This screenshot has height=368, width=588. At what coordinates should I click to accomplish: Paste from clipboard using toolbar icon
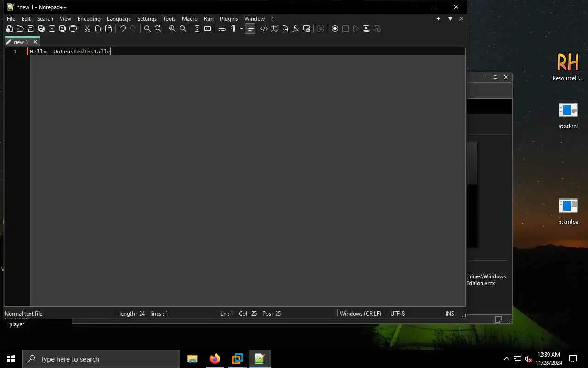click(x=108, y=29)
